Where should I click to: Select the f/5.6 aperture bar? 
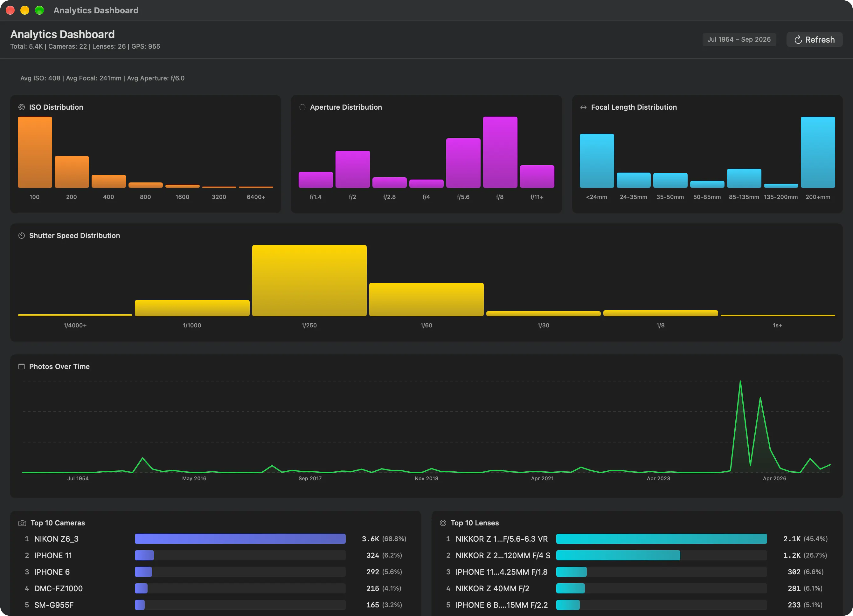tap(463, 163)
